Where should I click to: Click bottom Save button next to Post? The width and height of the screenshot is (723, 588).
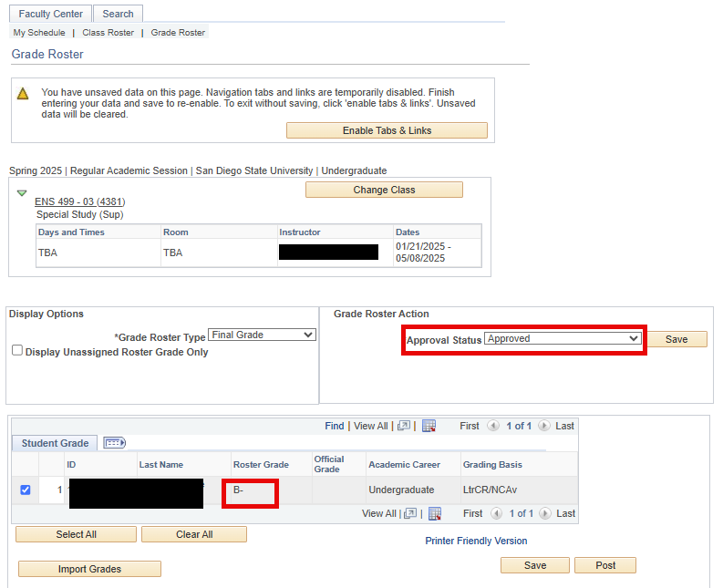(535, 565)
